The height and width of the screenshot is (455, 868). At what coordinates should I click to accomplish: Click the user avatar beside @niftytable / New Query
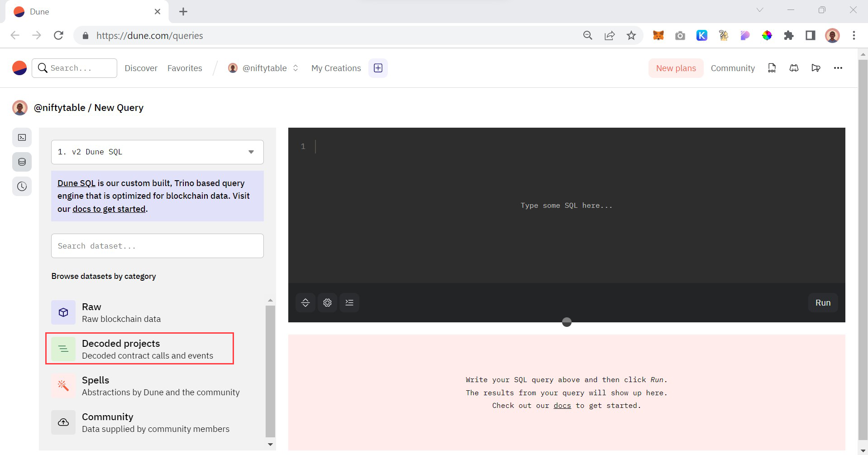pyautogui.click(x=19, y=108)
